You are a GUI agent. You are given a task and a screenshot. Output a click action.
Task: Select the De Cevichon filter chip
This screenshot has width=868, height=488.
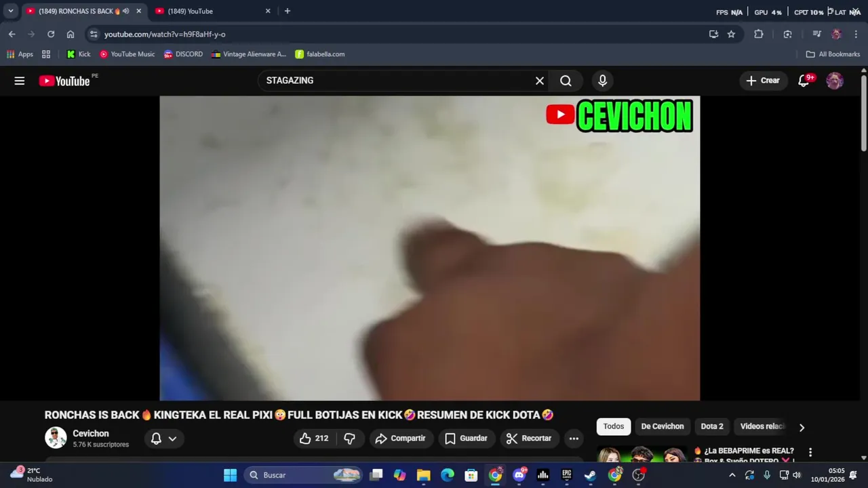[x=663, y=426]
